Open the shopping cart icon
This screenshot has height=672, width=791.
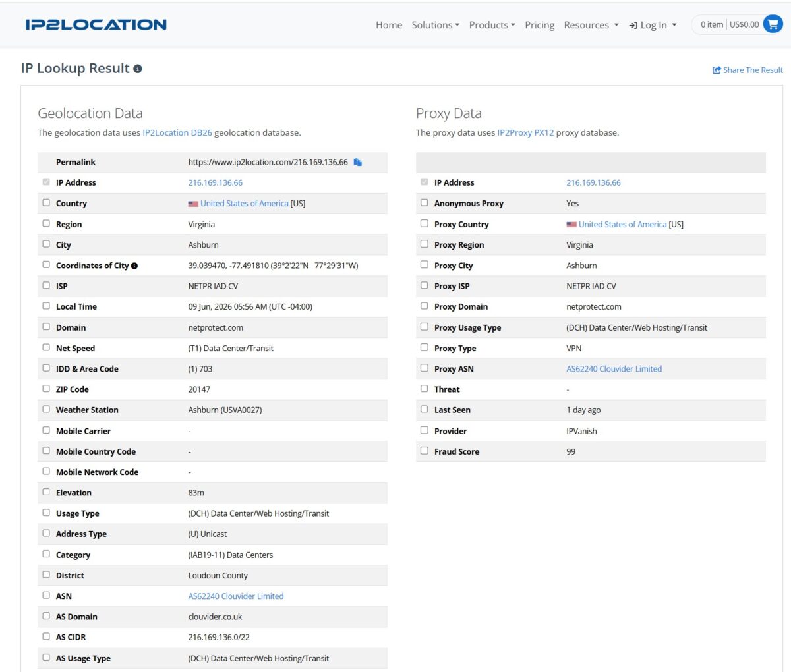tap(773, 24)
